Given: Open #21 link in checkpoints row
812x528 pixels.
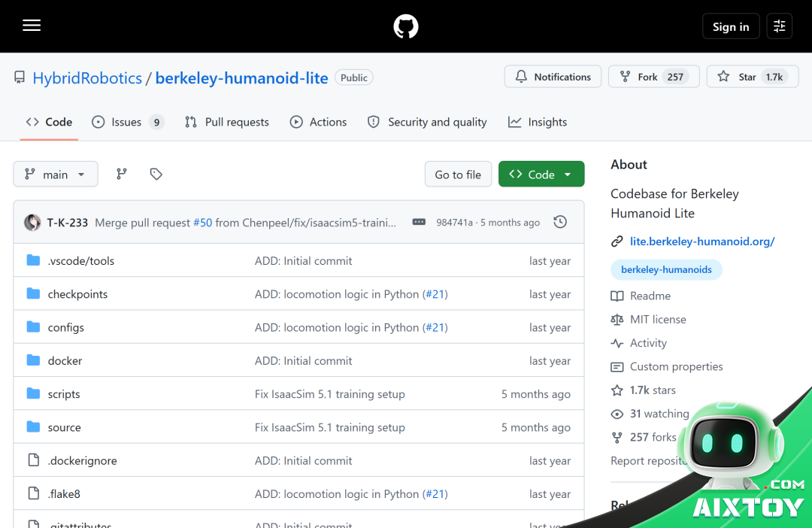Looking at the screenshot, I should [435, 294].
